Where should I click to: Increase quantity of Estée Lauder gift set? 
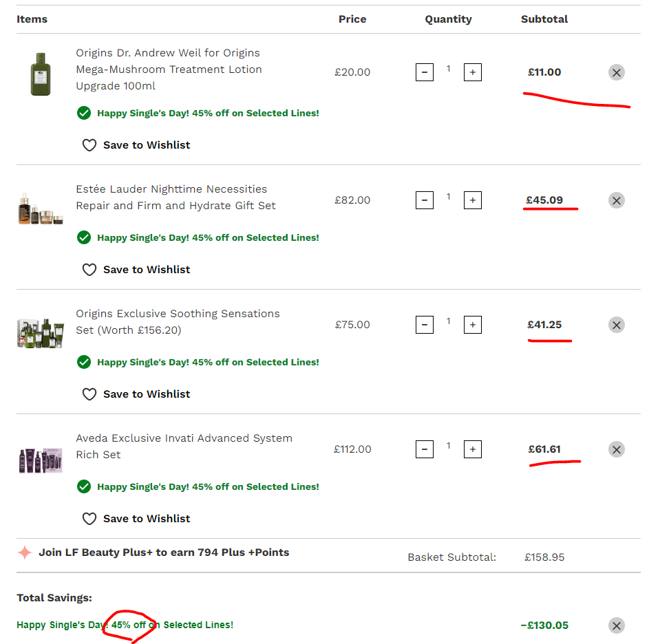(472, 200)
